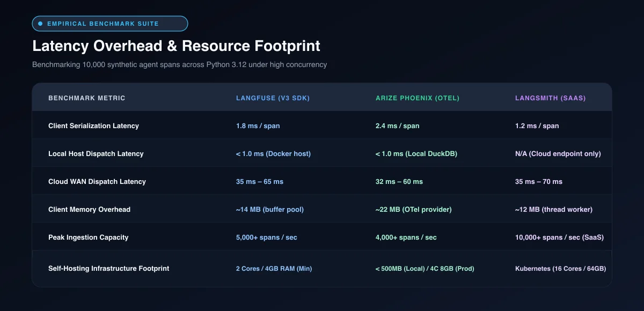Click the Empirical Benchmark Suite badge
The height and width of the screenshot is (311, 644).
tap(110, 24)
